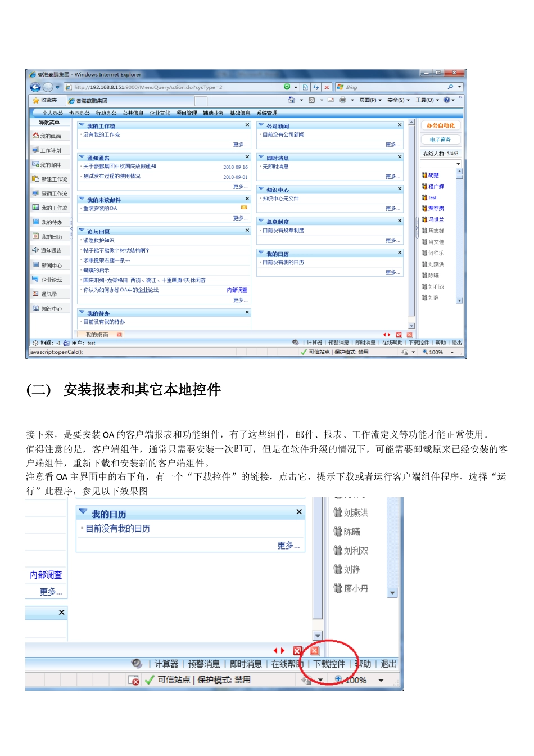
Task: Click the printer icon in command bar
Action: point(342,100)
